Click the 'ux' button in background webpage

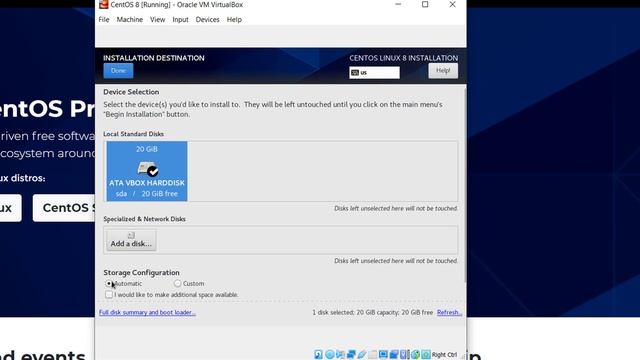10,208
